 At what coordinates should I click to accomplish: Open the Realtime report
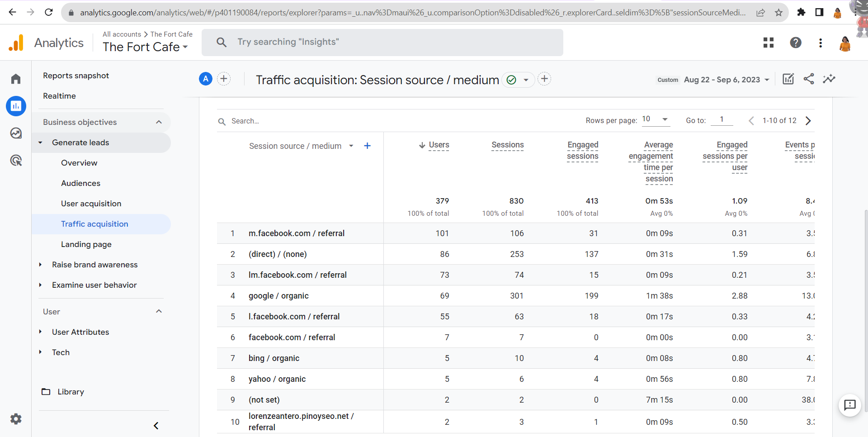(x=59, y=96)
